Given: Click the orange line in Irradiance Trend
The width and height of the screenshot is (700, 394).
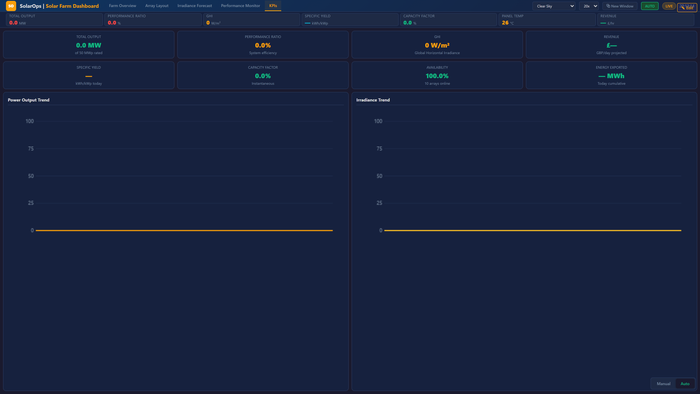Looking at the screenshot, I should [533, 230].
